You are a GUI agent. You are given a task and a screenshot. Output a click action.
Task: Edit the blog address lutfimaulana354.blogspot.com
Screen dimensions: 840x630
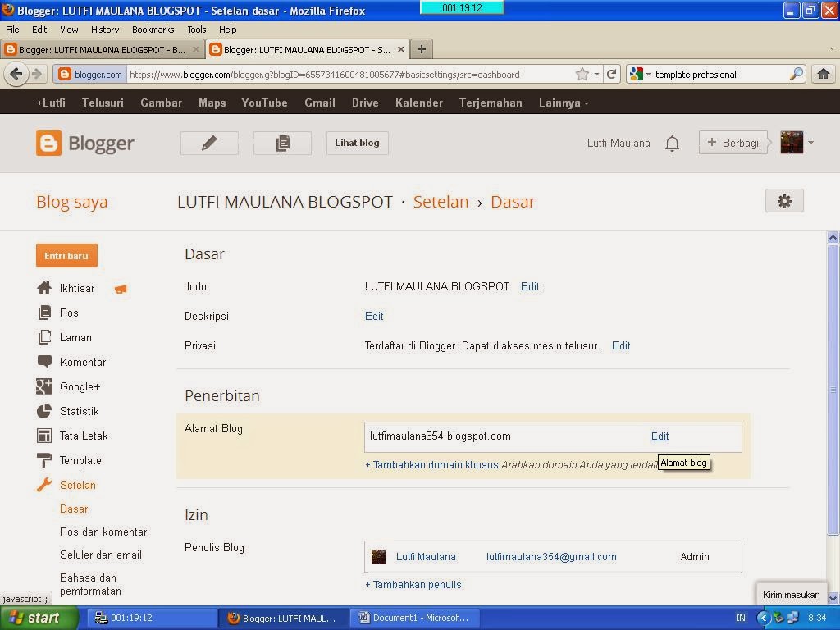pos(660,436)
